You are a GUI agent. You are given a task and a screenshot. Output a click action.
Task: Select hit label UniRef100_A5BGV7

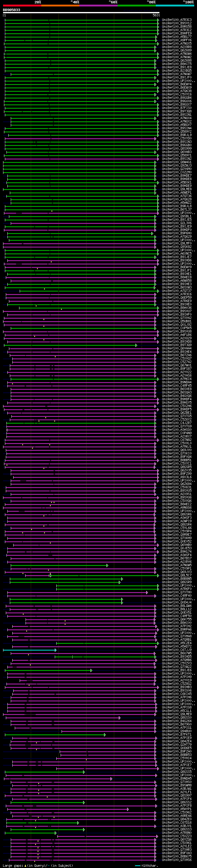point(177,125)
